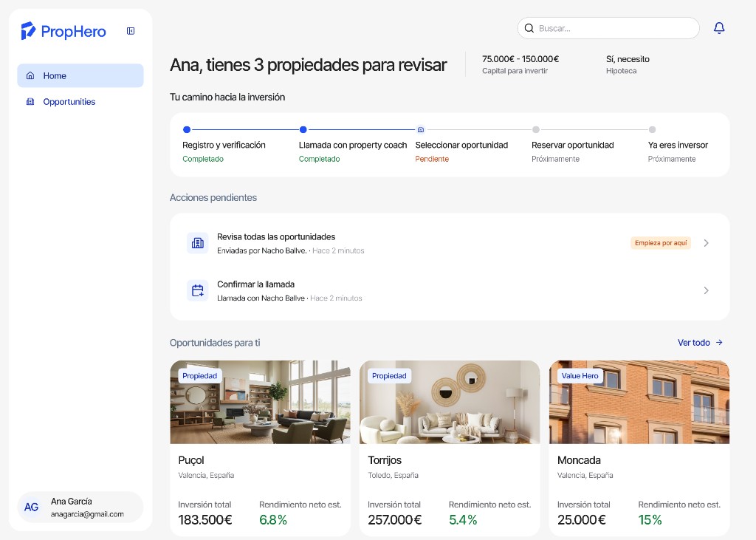
Task: Click the Reservar oportunidad step dot
Action: [536, 129]
